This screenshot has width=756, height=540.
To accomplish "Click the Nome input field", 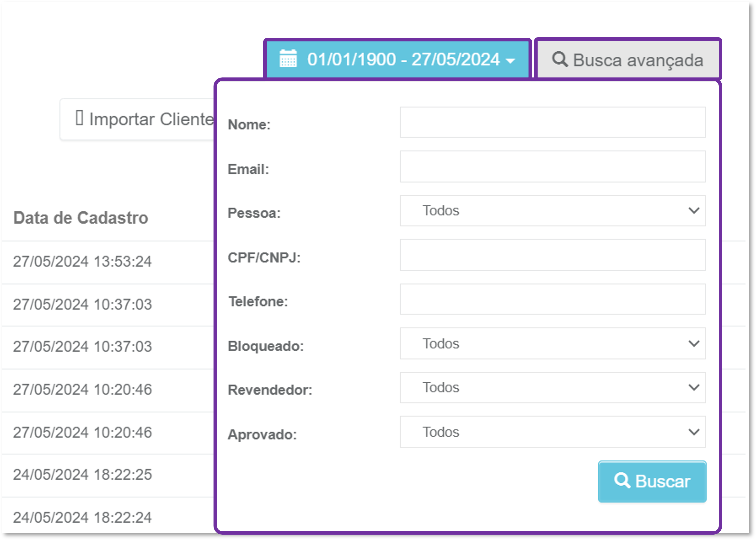I will 553,122.
